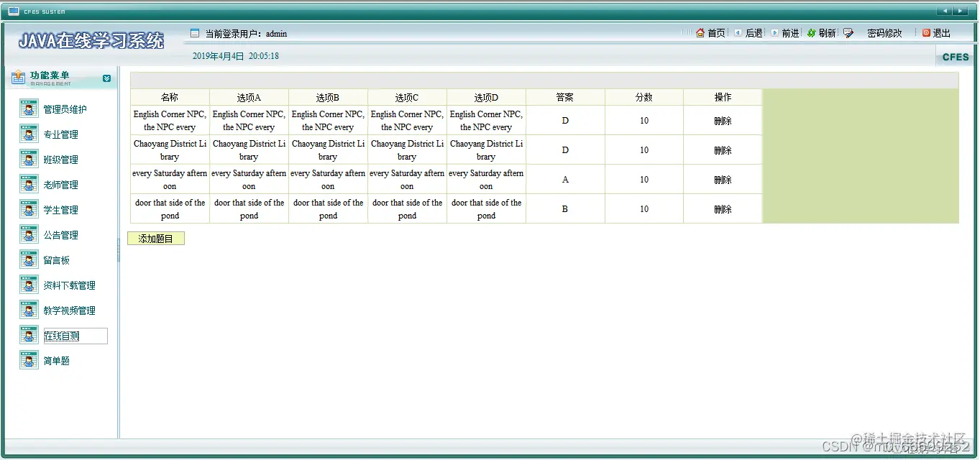Click 删除 for the Chaoyang District Library row
The image size is (980, 460).
click(x=723, y=150)
